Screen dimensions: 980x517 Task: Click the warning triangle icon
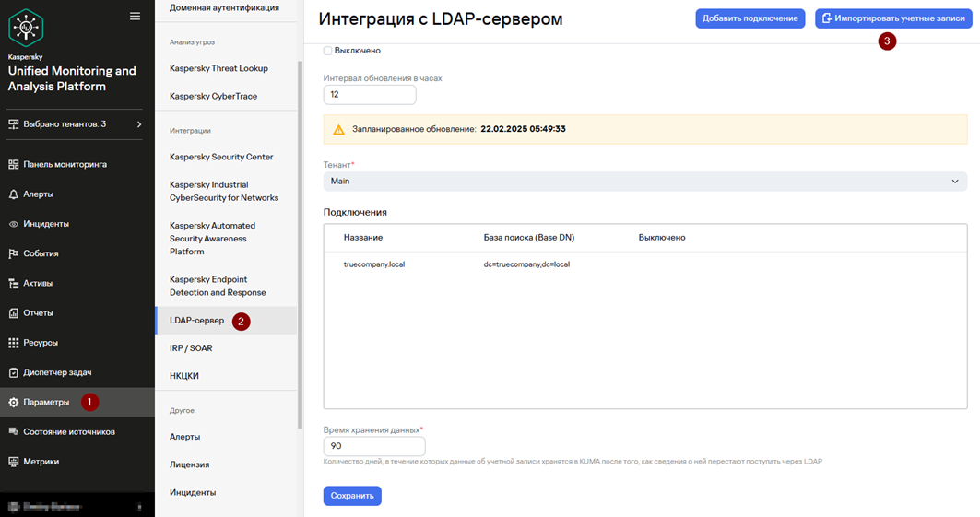pyautogui.click(x=338, y=130)
